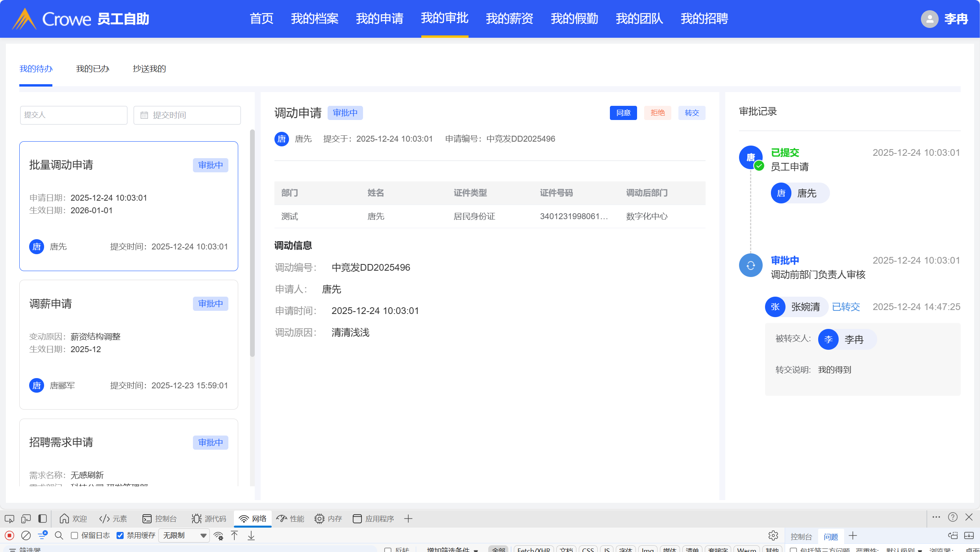This screenshot has height=552, width=980.
Task: Open network panel settings gear
Action: (x=773, y=535)
